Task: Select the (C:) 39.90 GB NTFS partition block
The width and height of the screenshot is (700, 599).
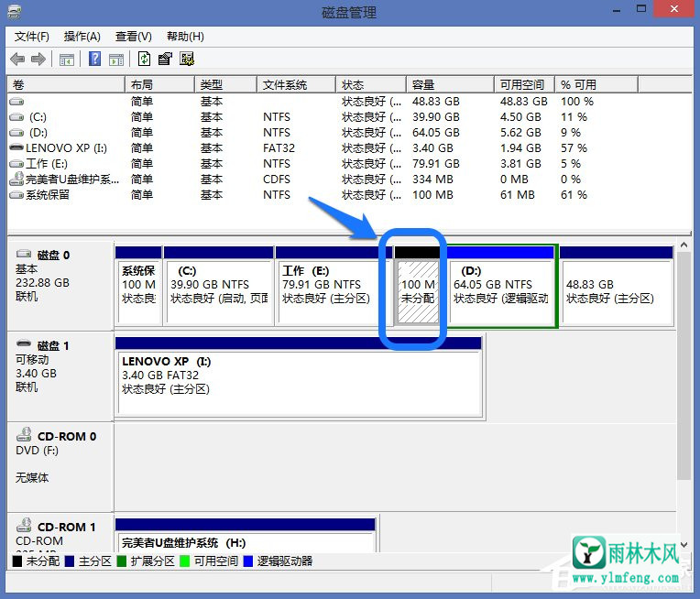Action: [x=219, y=286]
